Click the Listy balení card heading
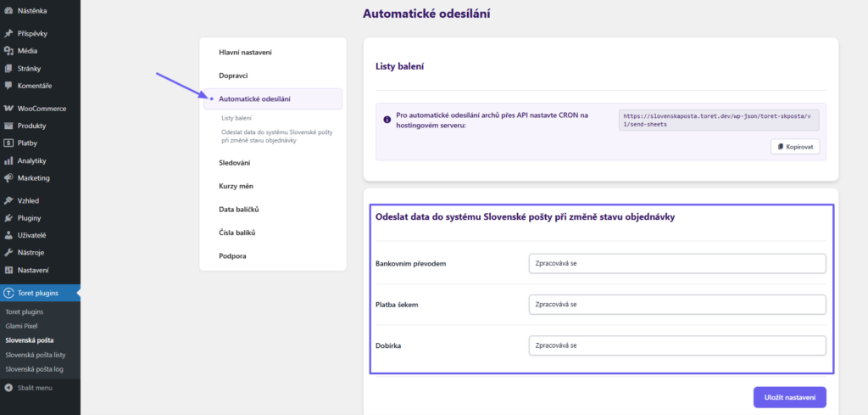Image resolution: width=868 pixels, height=415 pixels. pyautogui.click(x=400, y=66)
